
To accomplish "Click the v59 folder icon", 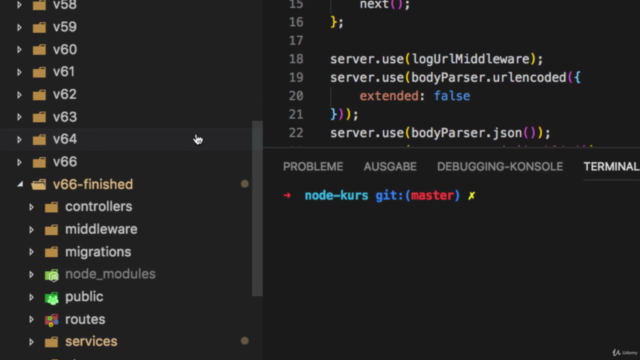I will (39, 27).
